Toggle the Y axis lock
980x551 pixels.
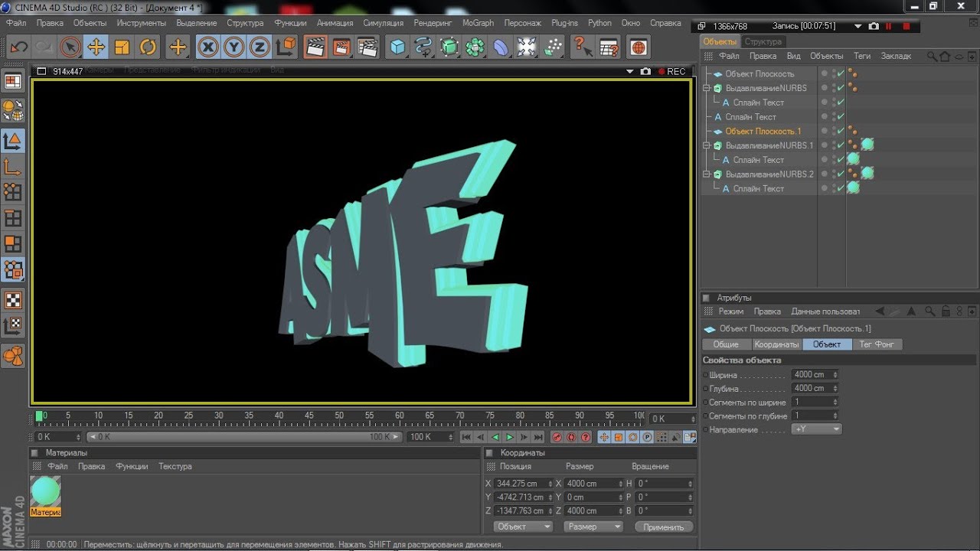(234, 47)
